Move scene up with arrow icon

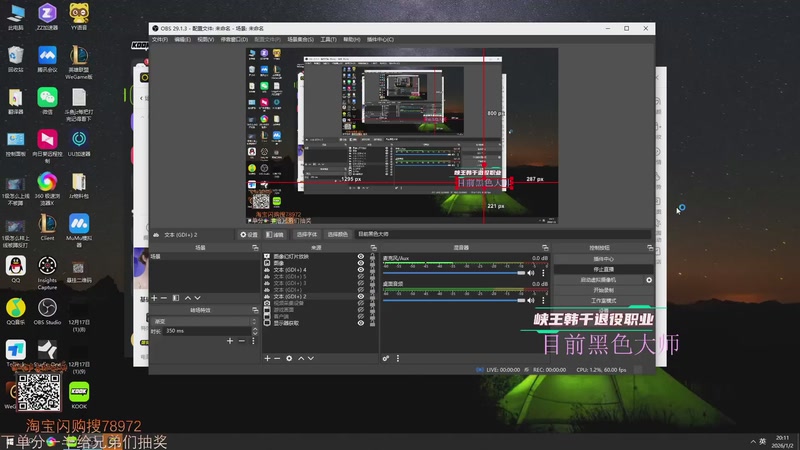coord(188,298)
